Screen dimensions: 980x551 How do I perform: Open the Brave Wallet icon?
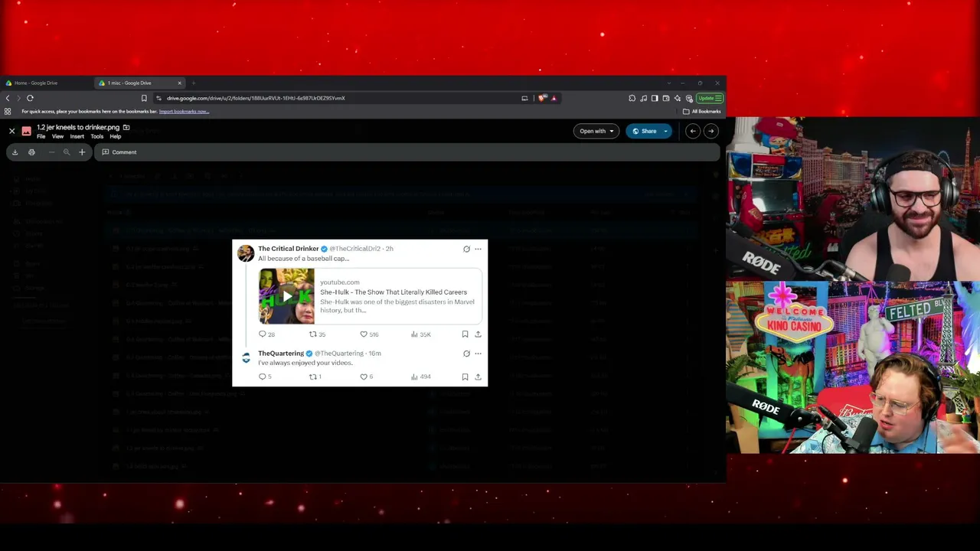[666, 98]
